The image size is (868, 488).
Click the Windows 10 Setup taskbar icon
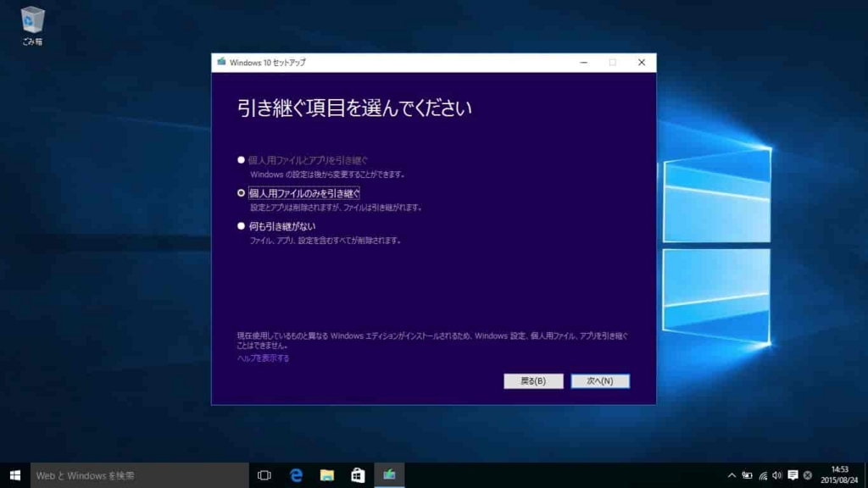(x=390, y=475)
